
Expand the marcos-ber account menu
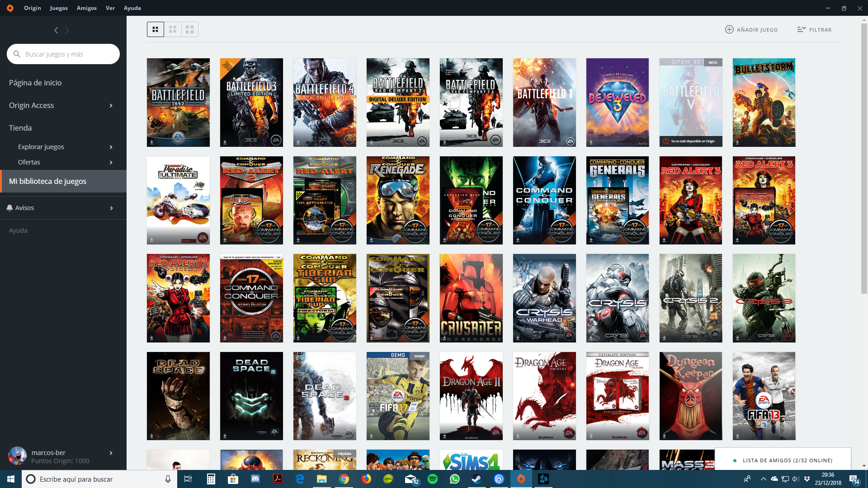111,453
